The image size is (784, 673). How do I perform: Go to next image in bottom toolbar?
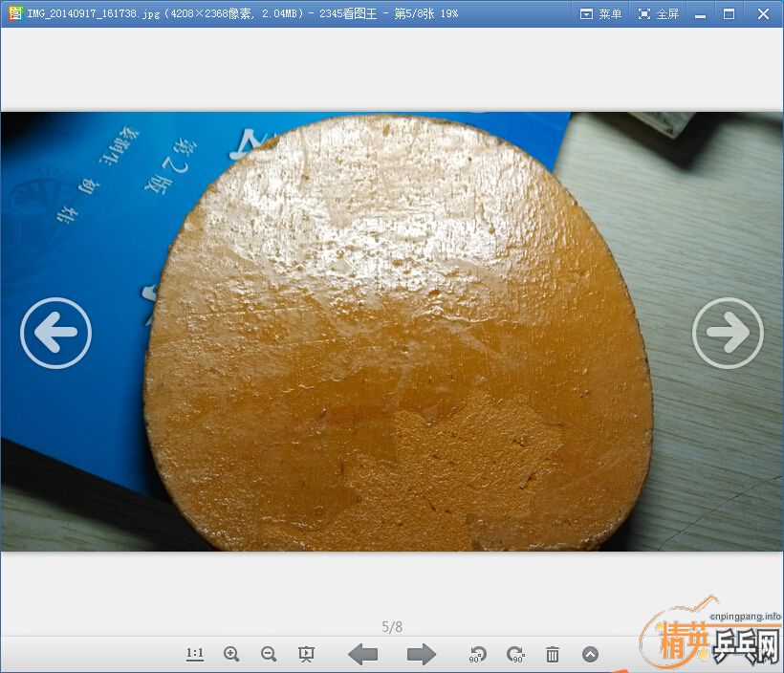coord(421,654)
